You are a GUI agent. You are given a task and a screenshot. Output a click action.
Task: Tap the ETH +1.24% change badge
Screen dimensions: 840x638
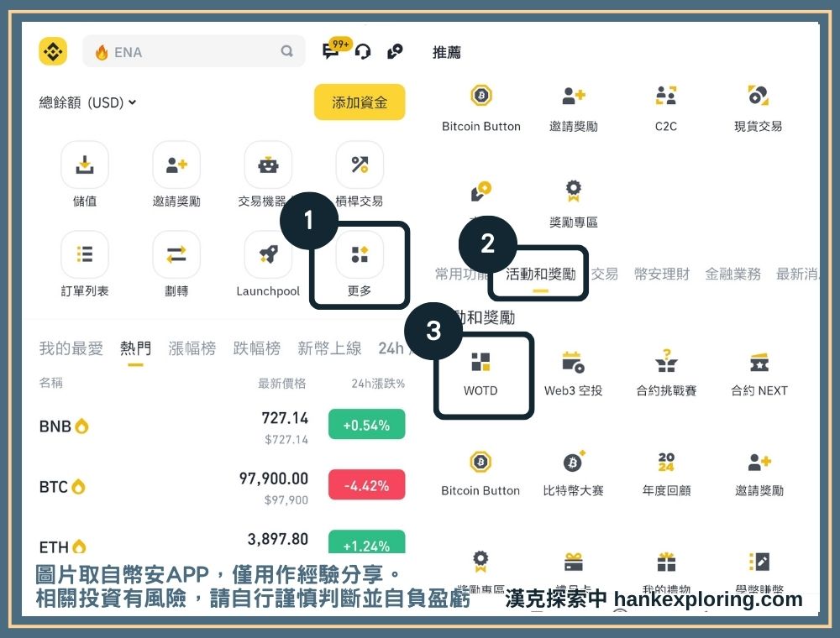pos(366,541)
